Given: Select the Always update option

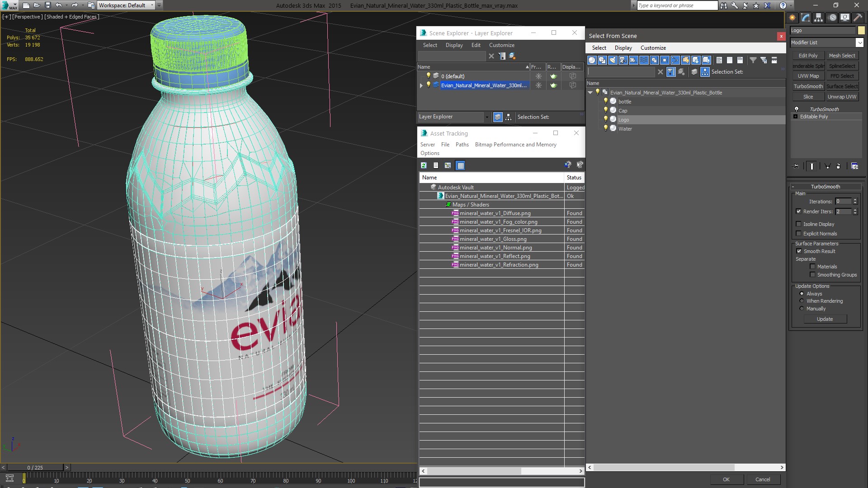Looking at the screenshot, I should pyautogui.click(x=802, y=293).
